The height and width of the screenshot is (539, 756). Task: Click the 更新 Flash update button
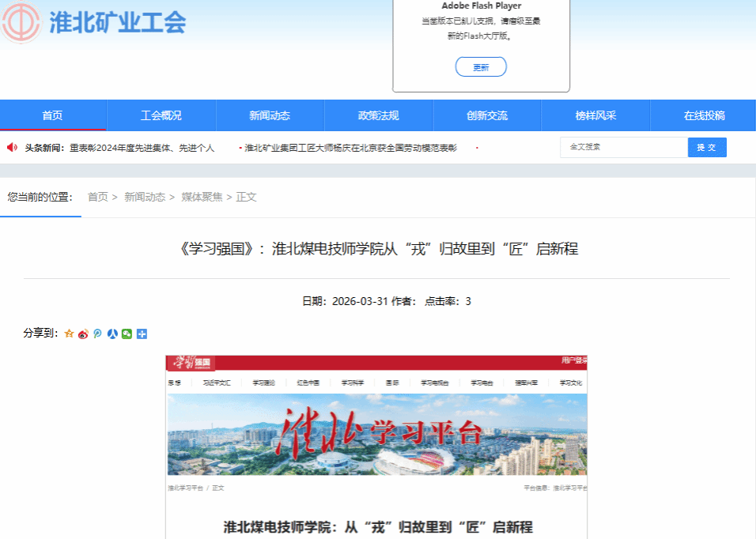481,67
